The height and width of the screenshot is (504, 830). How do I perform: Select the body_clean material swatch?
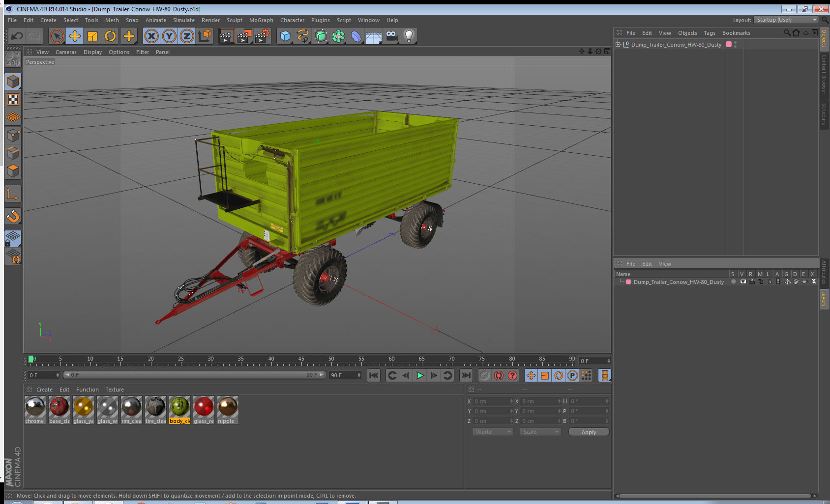tap(179, 410)
